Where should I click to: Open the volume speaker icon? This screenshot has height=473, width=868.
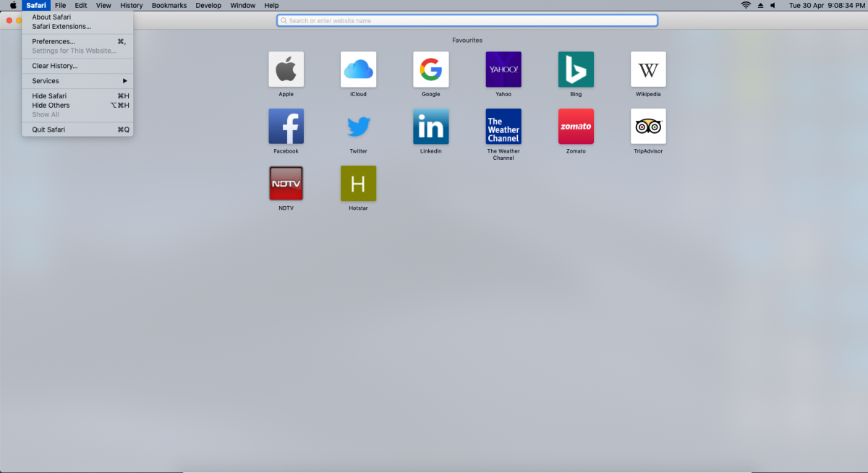coord(773,5)
